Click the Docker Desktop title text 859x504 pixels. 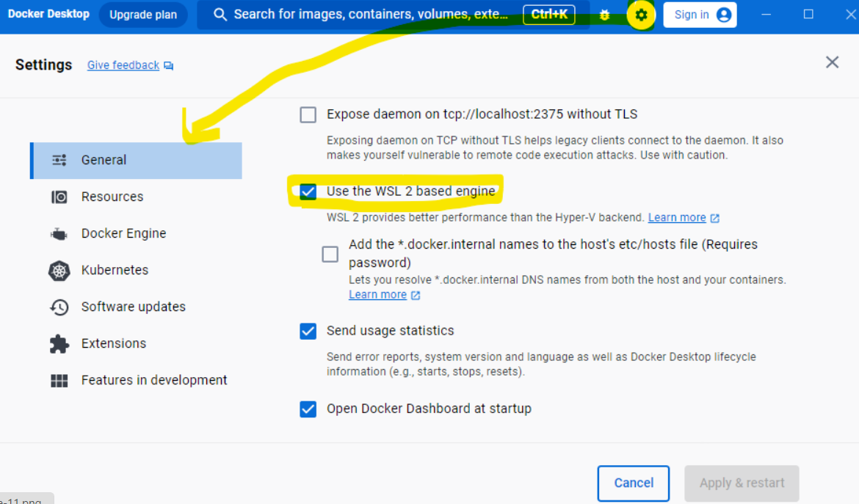click(x=48, y=14)
